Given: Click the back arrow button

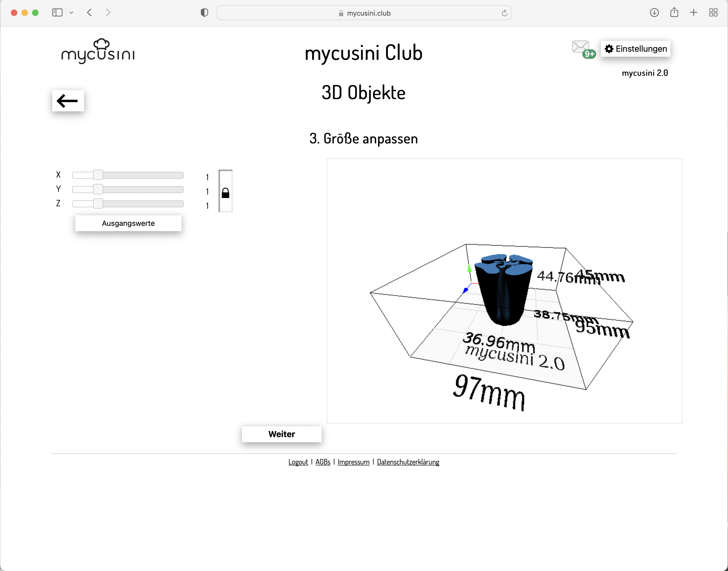Looking at the screenshot, I should [68, 101].
